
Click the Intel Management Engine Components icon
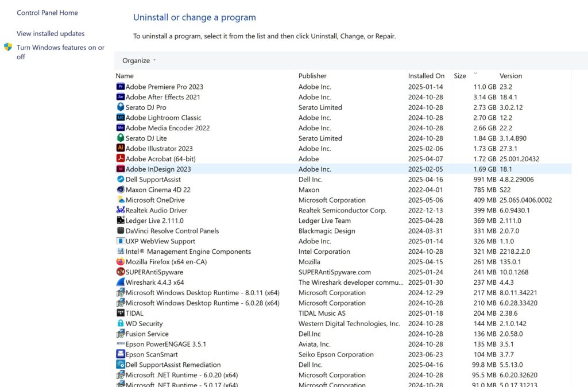pyautogui.click(x=121, y=251)
